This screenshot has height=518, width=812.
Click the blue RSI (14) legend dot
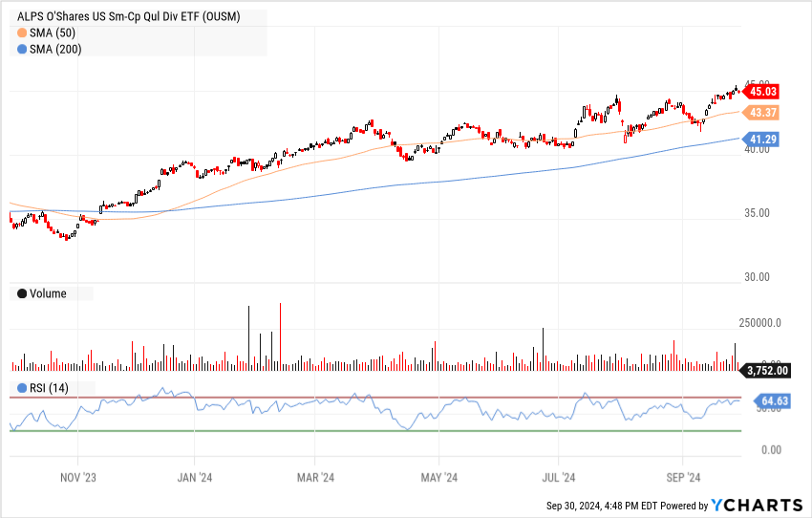pos(22,388)
